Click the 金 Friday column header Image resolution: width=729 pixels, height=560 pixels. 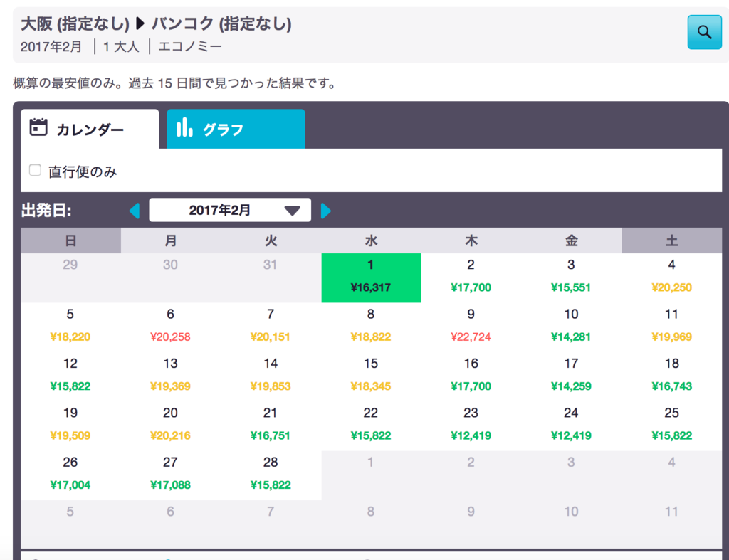[x=571, y=241]
